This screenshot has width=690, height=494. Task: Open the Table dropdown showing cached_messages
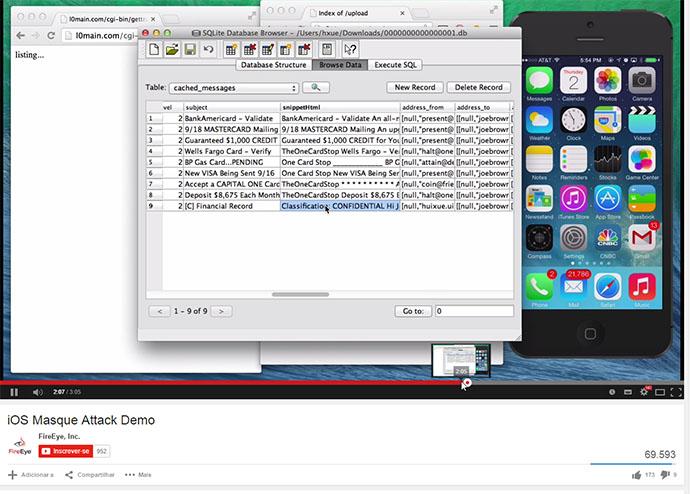pyautogui.click(x=234, y=88)
